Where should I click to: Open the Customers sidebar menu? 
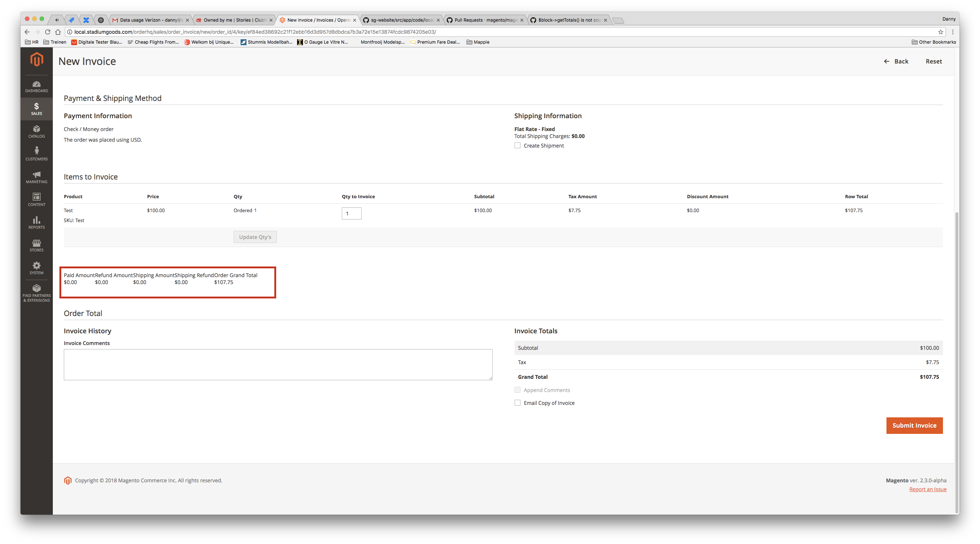(37, 154)
